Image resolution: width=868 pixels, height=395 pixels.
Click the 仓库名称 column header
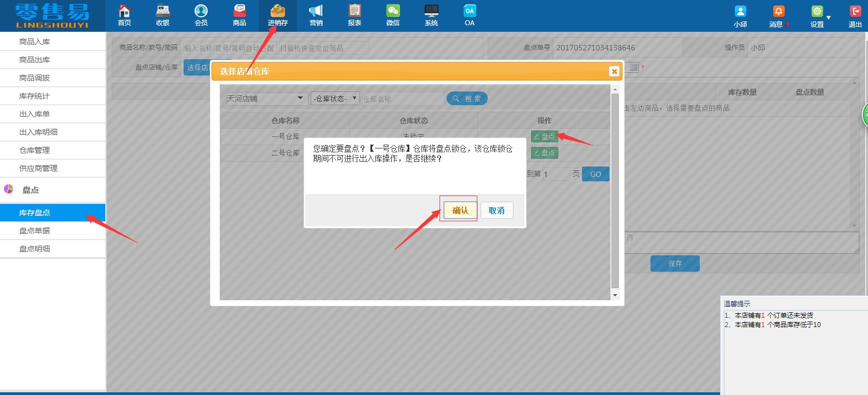(285, 121)
